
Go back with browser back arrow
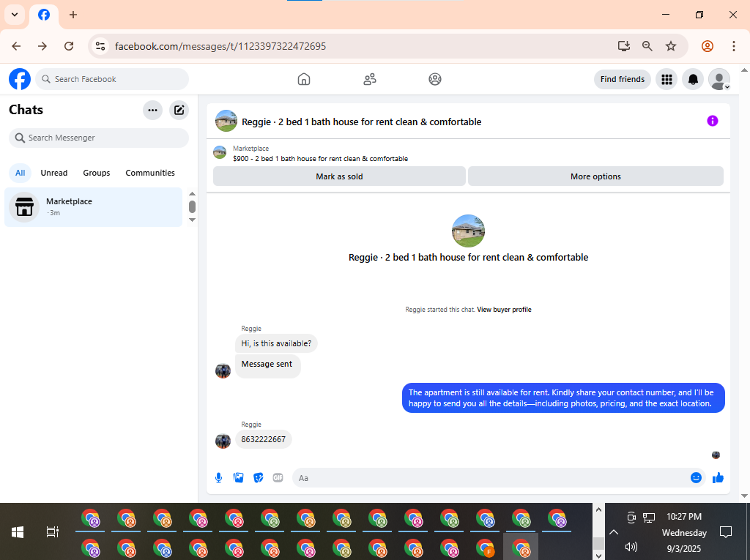[16, 46]
